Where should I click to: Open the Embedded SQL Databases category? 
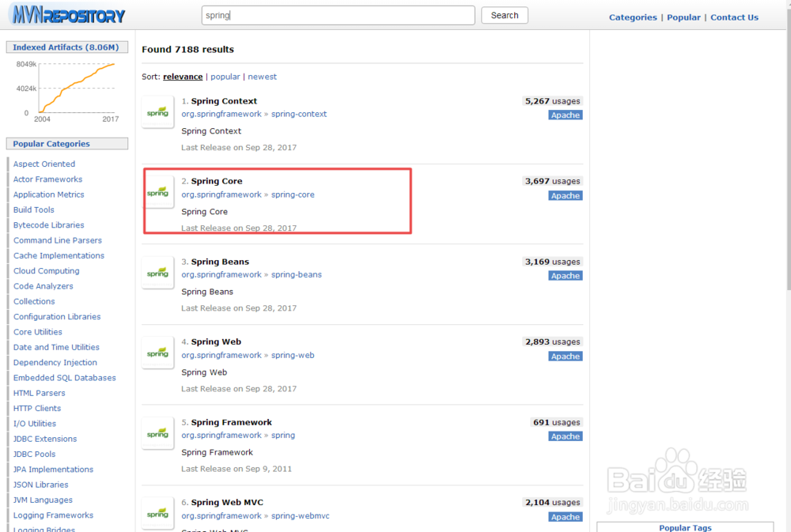[x=65, y=378]
